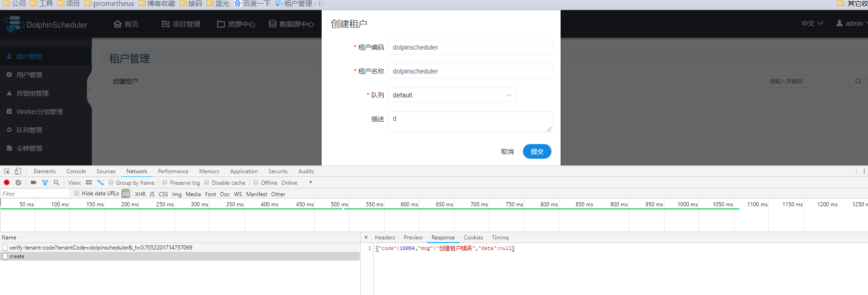Open the Timing detail tab
The height and width of the screenshot is (295, 868).
500,238
